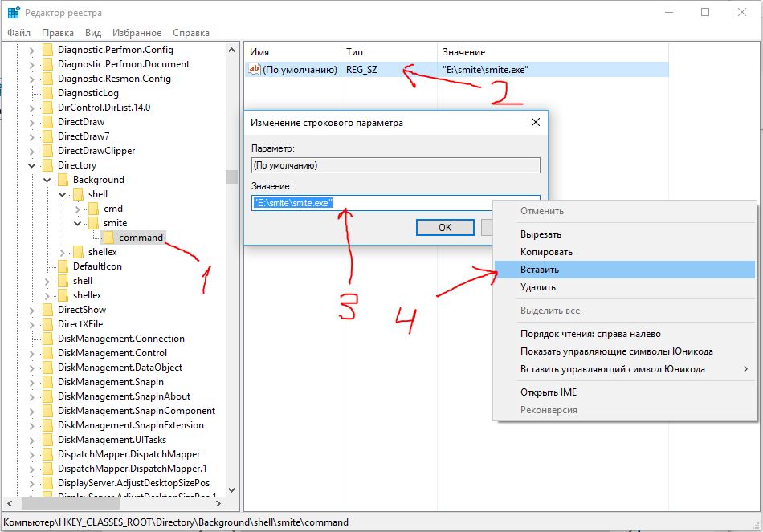
Task: Open the submenu arrow for Unicode control character
Action: tap(745, 369)
